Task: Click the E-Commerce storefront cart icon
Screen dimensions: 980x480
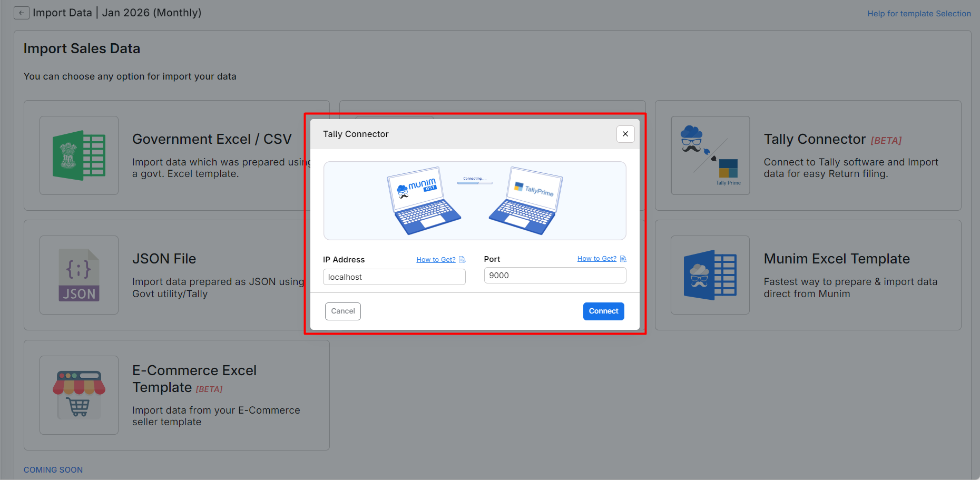Action: pyautogui.click(x=79, y=395)
